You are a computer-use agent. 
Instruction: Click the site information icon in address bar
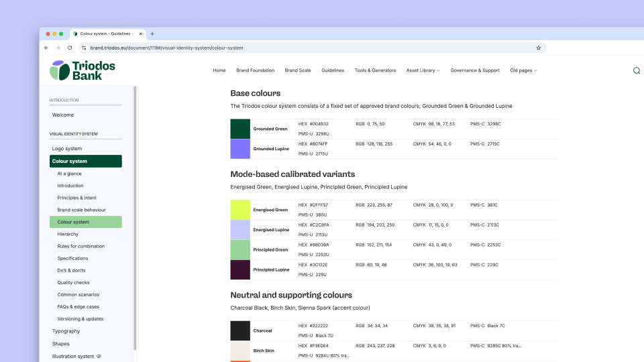click(x=84, y=48)
